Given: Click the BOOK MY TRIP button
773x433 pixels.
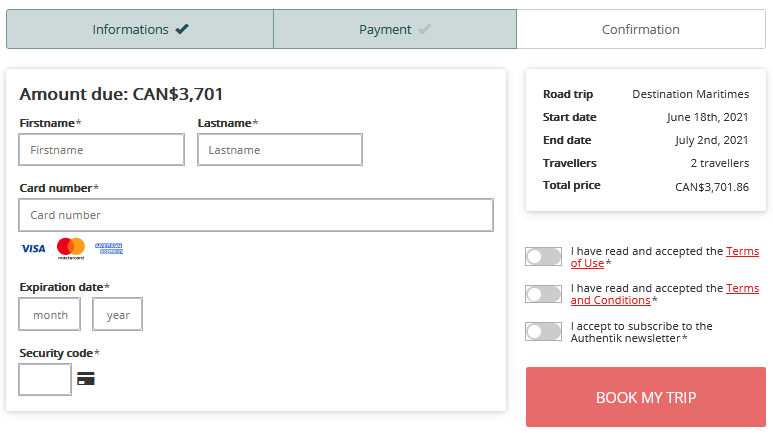Looking at the screenshot, I should (646, 397).
